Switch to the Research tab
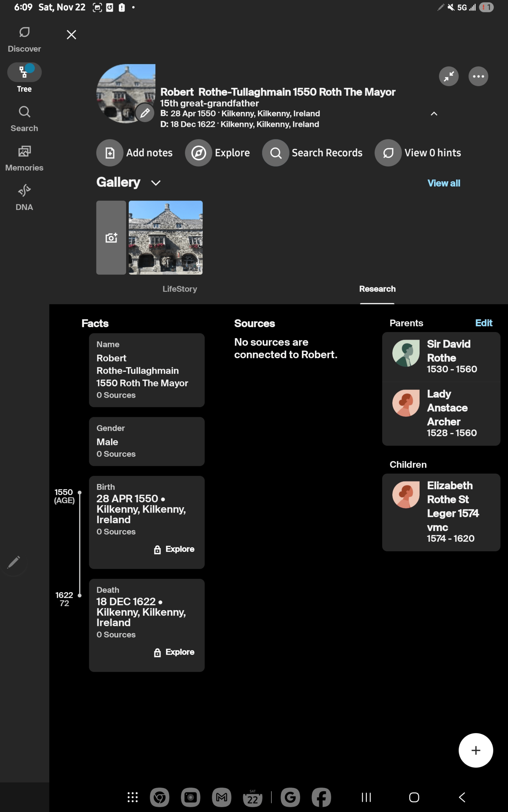 click(377, 289)
